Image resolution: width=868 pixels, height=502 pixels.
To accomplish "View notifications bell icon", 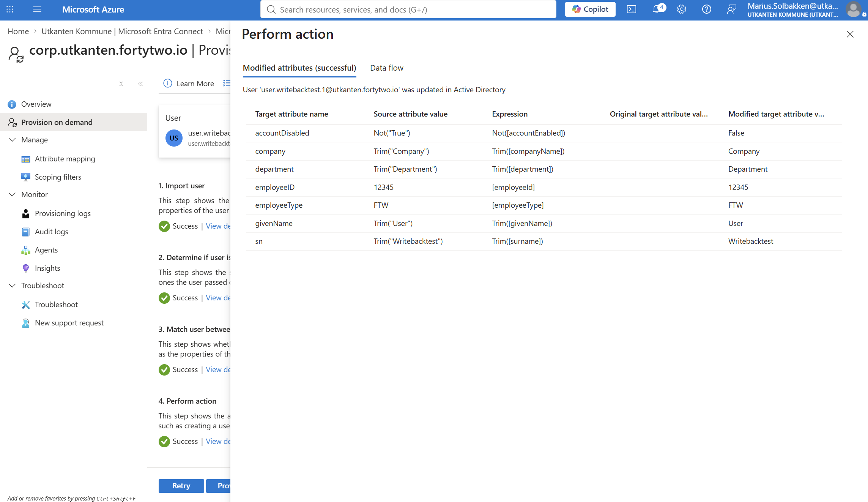I will pos(657,9).
